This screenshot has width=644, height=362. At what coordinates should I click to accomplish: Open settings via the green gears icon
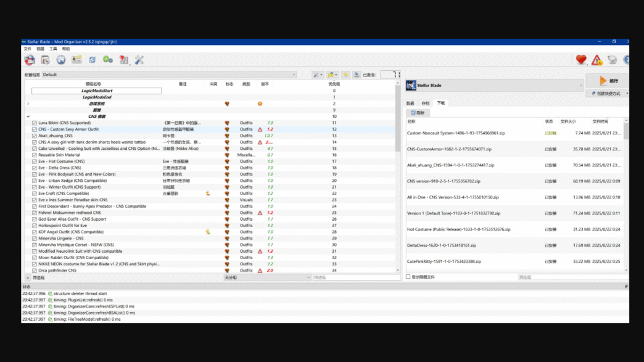tap(109, 60)
